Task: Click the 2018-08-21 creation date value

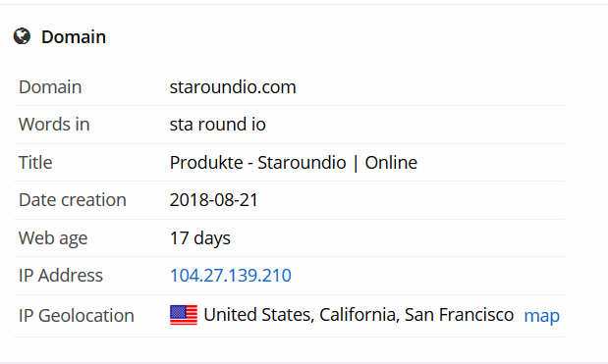Action: click(x=214, y=200)
